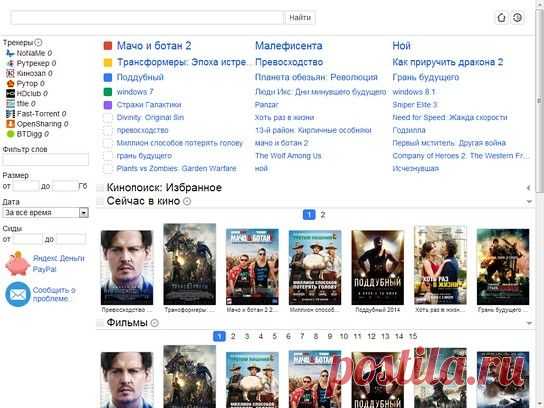
Task: Toggle the checkbox beside Миллион способов потерять голову
Action: coord(108,143)
